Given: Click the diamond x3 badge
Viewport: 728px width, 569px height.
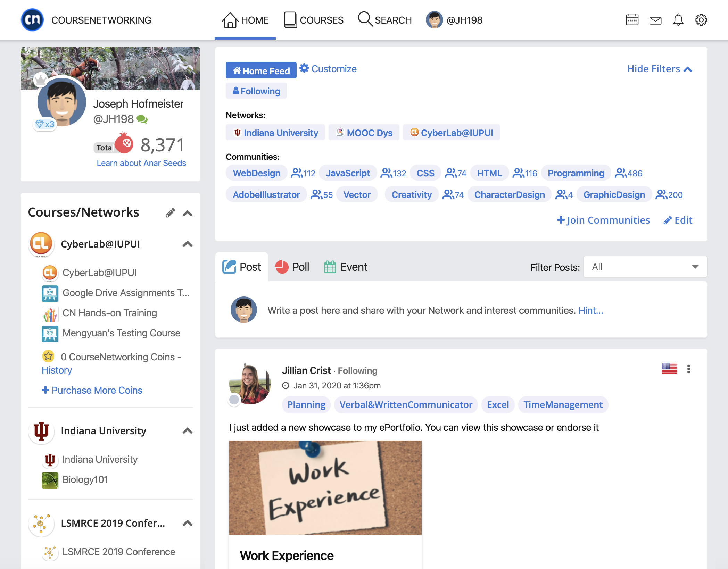Looking at the screenshot, I should click(x=45, y=124).
